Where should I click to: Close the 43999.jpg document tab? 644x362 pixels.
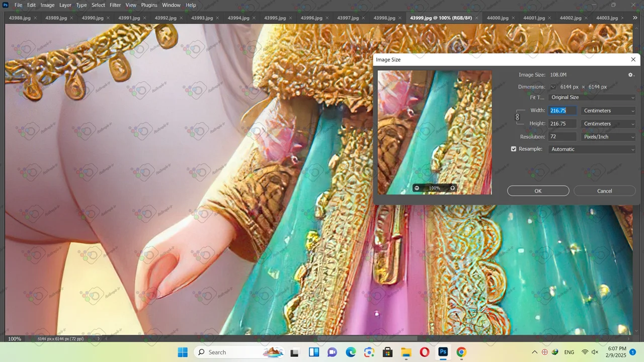(x=477, y=18)
